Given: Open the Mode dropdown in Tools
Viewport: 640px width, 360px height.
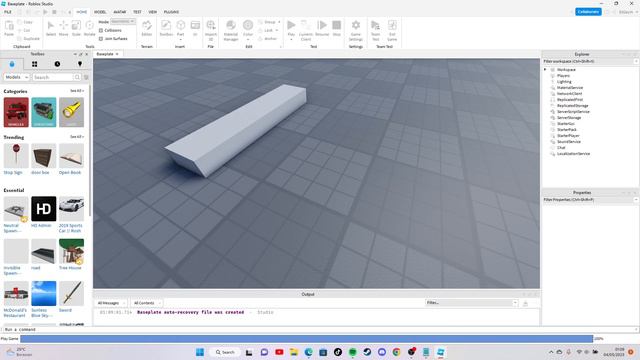Looking at the screenshot, I should 122,21.
